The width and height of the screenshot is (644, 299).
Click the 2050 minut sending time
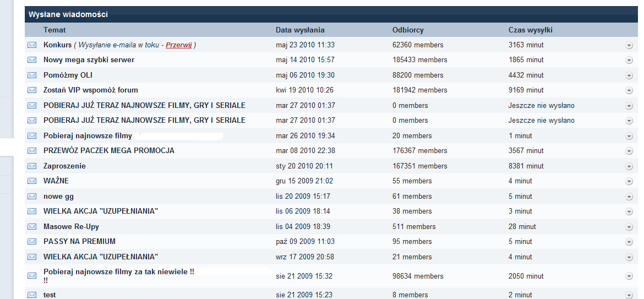click(x=526, y=276)
